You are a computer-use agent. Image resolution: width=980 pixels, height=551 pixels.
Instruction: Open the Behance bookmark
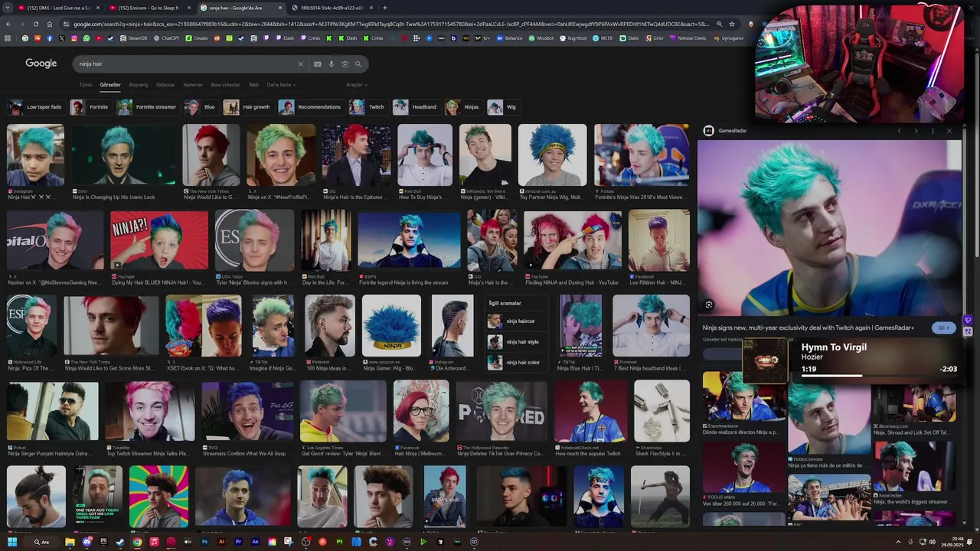click(x=509, y=37)
